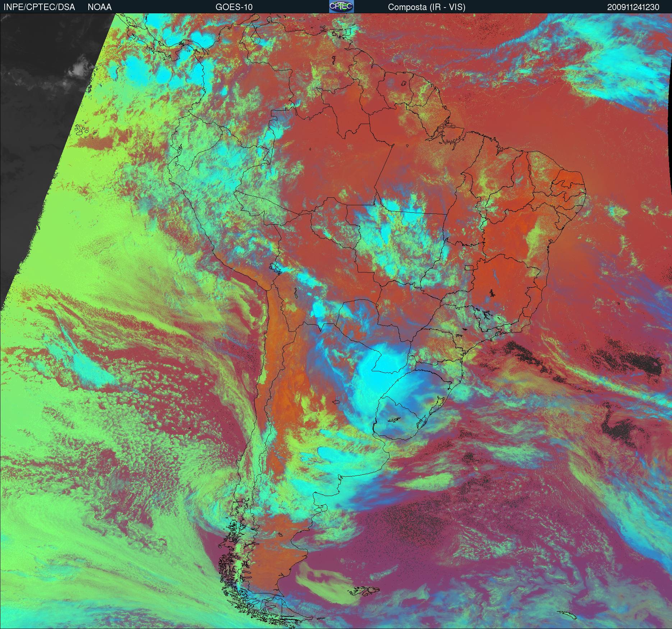Click the 200911241230 timestamp
Image resolution: width=672 pixels, height=629 pixels.
tap(633, 7)
